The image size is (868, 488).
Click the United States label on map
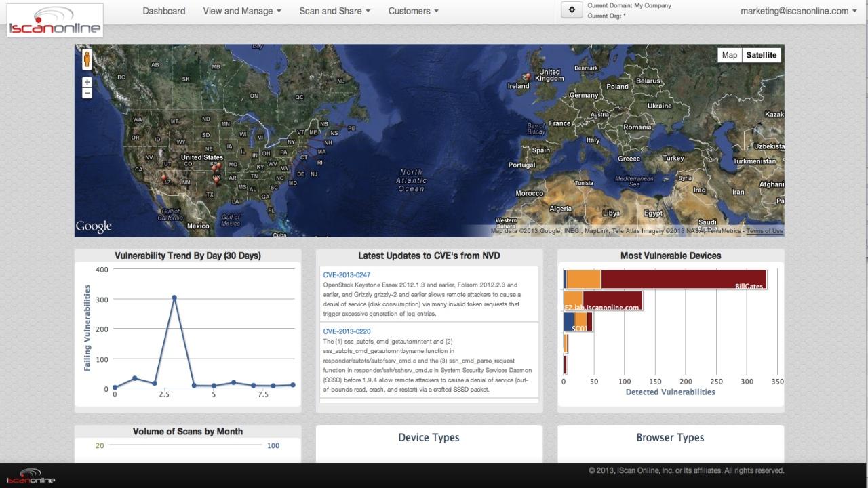pyautogui.click(x=201, y=157)
